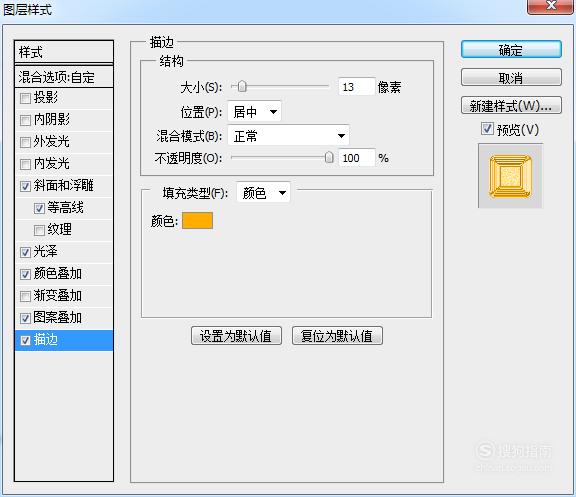The height and width of the screenshot is (497, 576).
Task: Tick the 外发光 outer glow checkbox
Action: pyautogui.click(x=25, y=142)
